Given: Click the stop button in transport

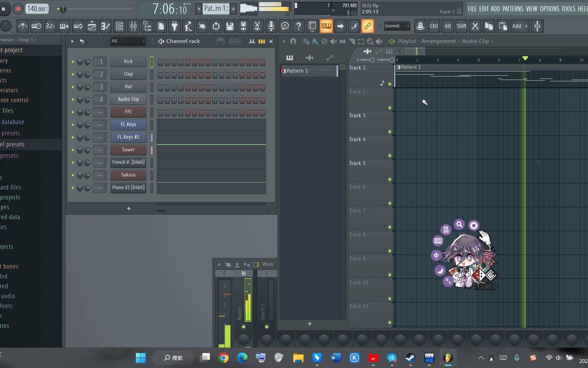Looking at the screenshot, I should tap(4, 9).
